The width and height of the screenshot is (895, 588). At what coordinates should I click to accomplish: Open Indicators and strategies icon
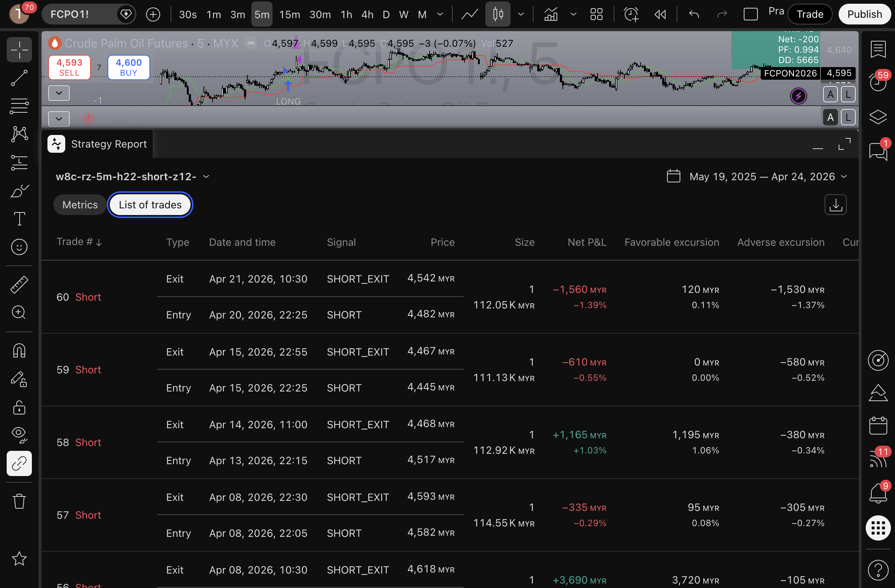tap(551, 14)
